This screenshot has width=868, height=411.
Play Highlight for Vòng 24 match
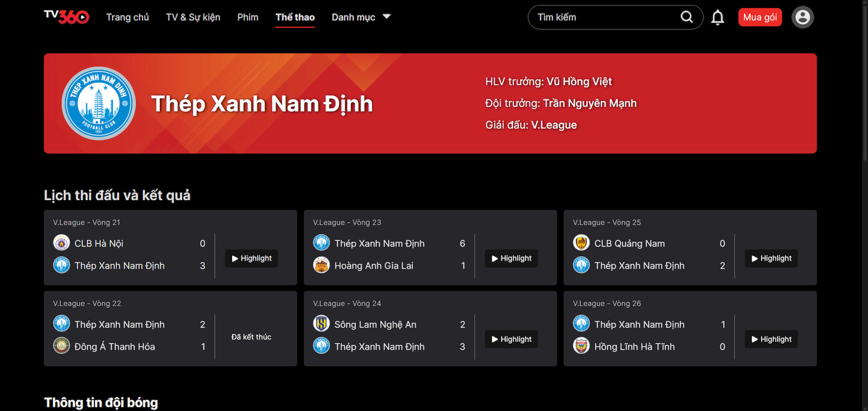511,339
